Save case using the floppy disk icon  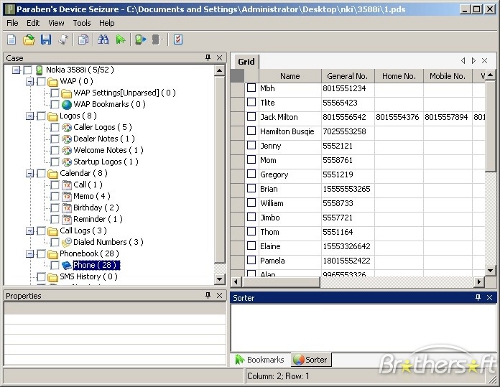(x=46, y=40)
